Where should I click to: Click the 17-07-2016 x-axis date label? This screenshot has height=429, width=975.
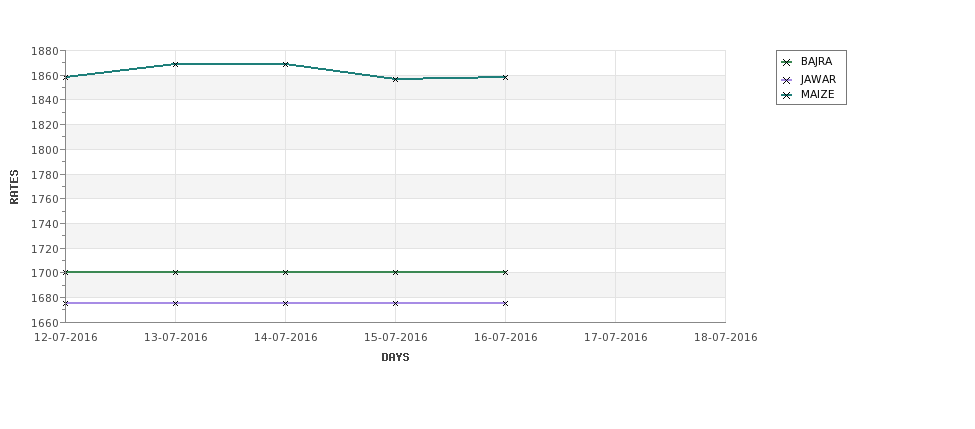point(616,338)
